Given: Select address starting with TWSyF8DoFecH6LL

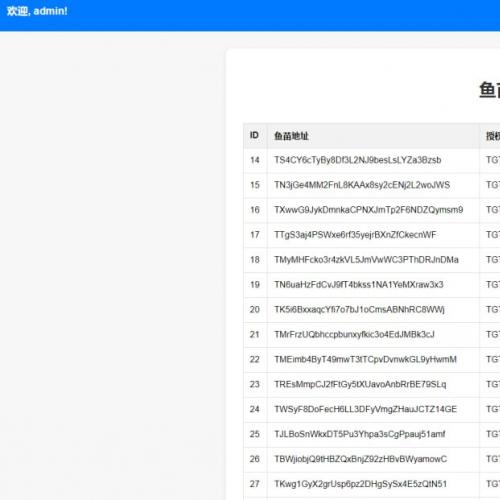Looking at the screenshot, I should (365, 409).
